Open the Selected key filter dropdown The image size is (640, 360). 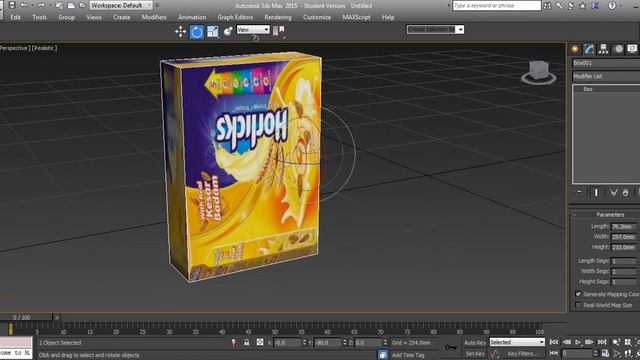[x=517, y=342]
